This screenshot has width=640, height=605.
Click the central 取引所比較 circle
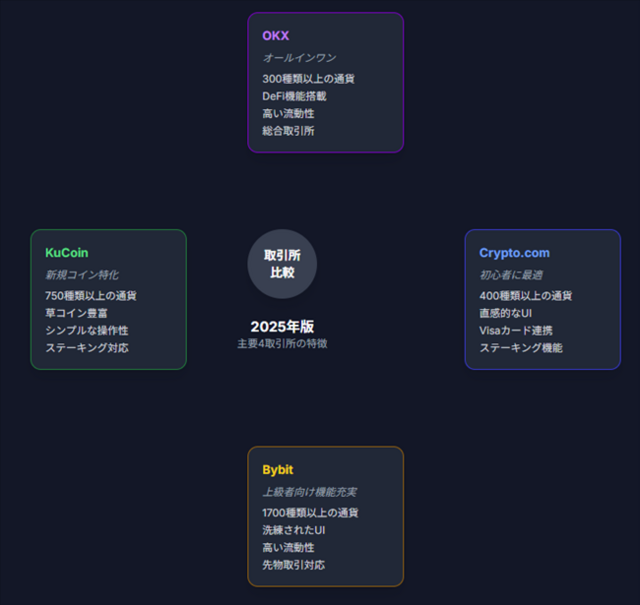[x=282, y=264]
